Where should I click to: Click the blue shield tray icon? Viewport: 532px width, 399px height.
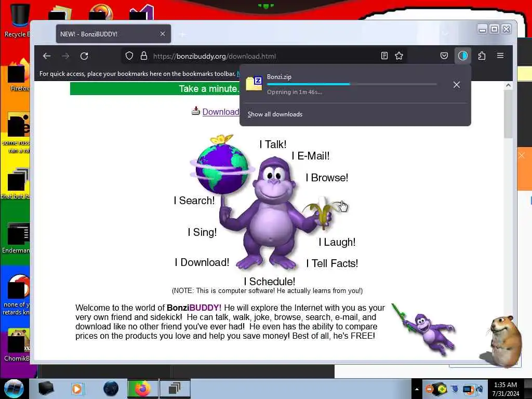click(x=455, y=389)
